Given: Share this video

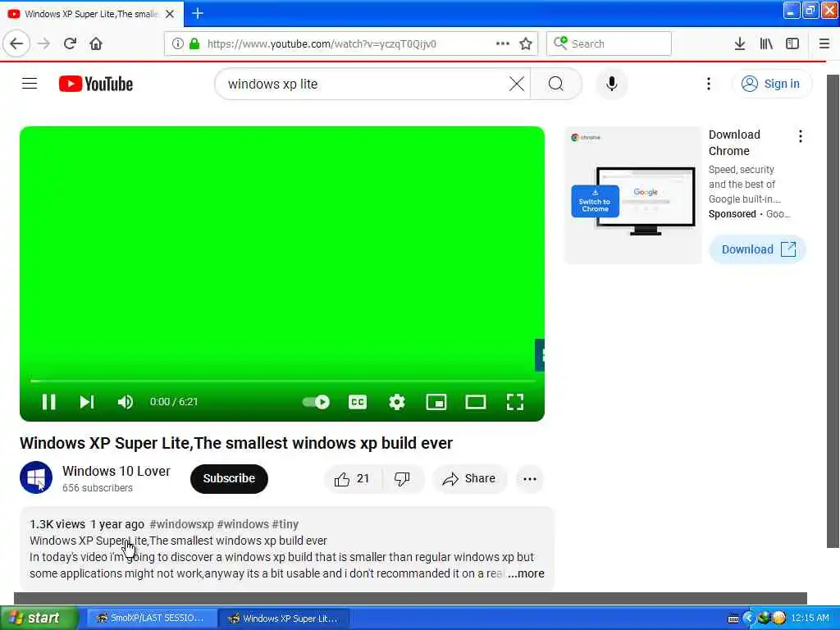Looking at the screenshot, I should 468,478.
